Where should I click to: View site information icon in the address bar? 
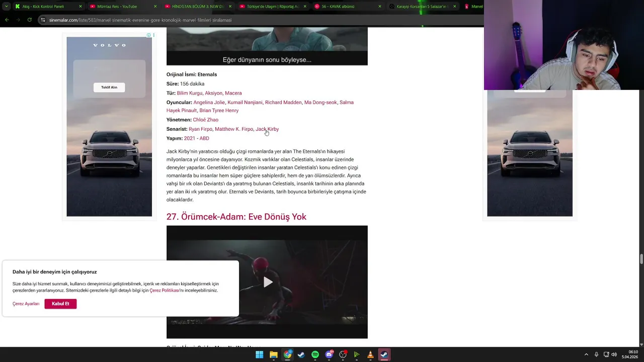pyautogui.click(x=44, y=20)
